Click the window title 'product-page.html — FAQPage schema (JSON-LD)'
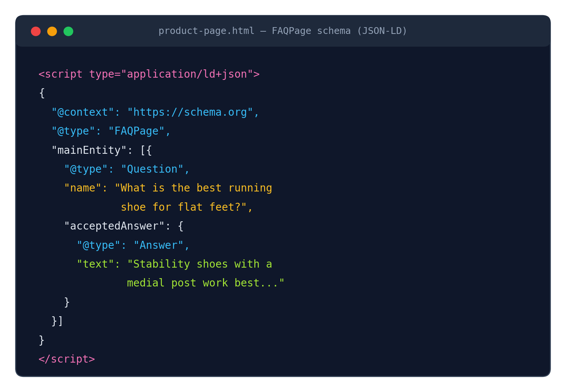Screen dimensions: 566x392 pos(283,31)
